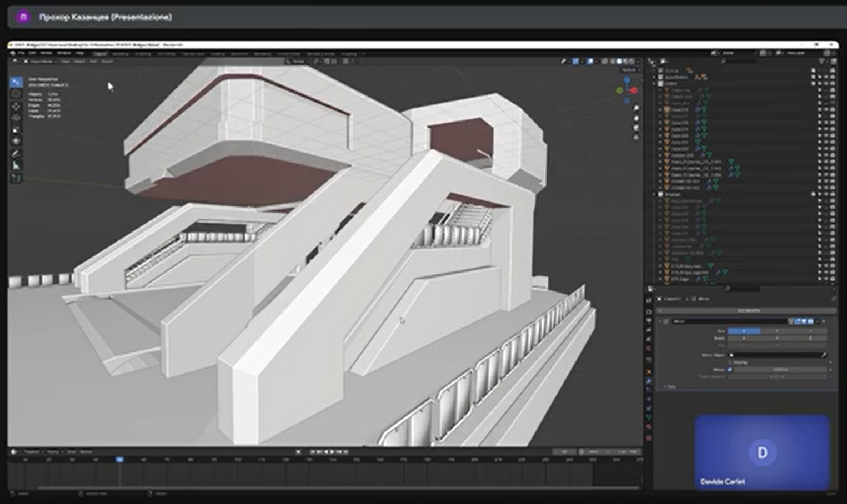
Task: Click the top blue Z axis gizmo ball
Action: 627,80
